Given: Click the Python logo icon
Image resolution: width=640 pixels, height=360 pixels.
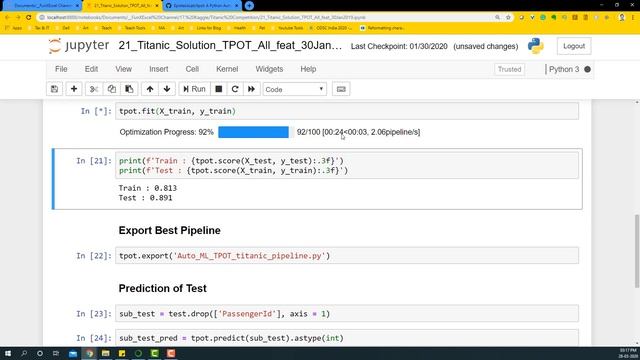Looking at the screenshot, I should pyautogui.click(x=535, y=46).
